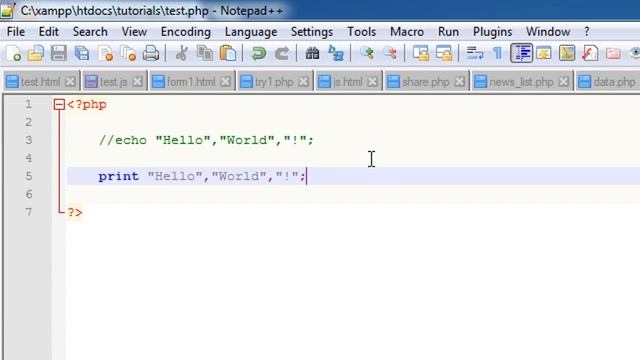Toggle show all characters pilcrow icon

(x=498, y=53)
